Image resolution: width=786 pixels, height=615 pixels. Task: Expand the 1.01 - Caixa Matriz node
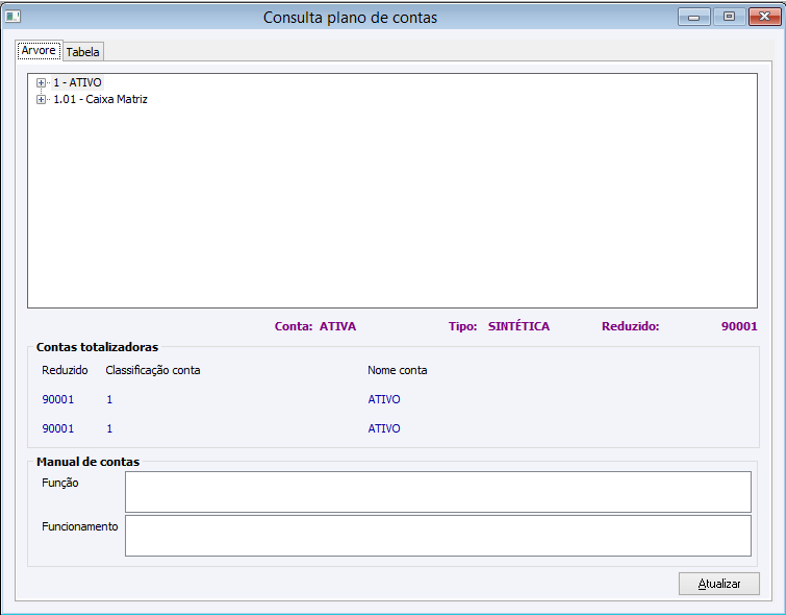pos(41,99)
